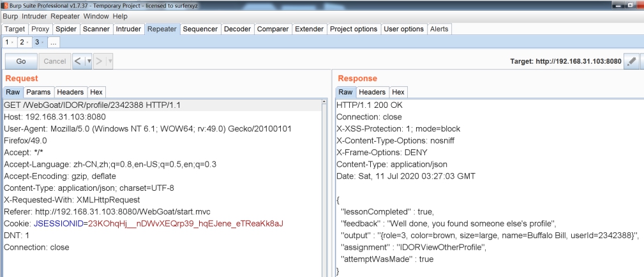Switch to the Scanner tab
The height and width of the screenshot is (277, 644).
point(96,29)
